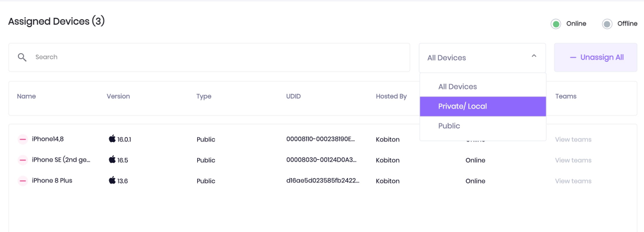Screen dimensions: 644x232
Task: Collapse the All Devices filter dropdown
Action: [x=482, y=58]
